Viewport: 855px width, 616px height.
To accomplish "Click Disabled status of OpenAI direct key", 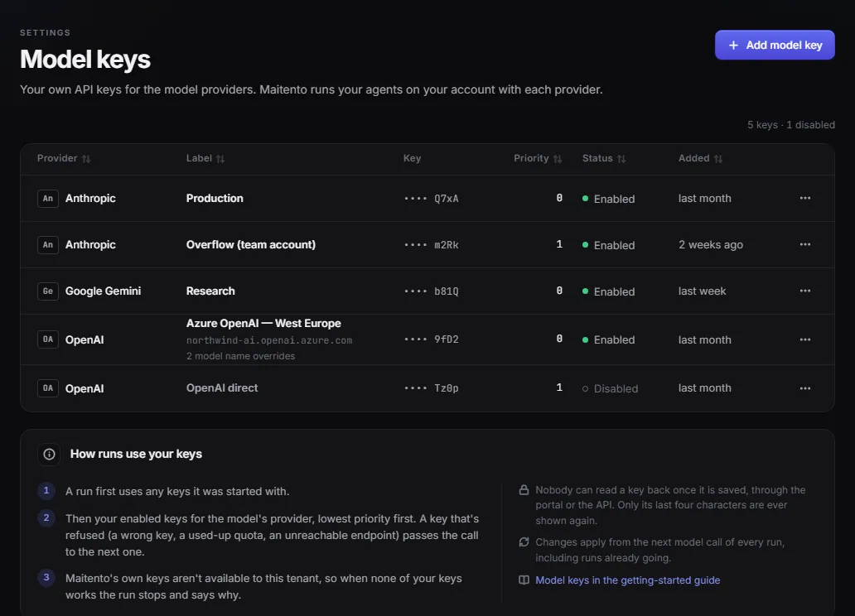I will pos(610,388).
